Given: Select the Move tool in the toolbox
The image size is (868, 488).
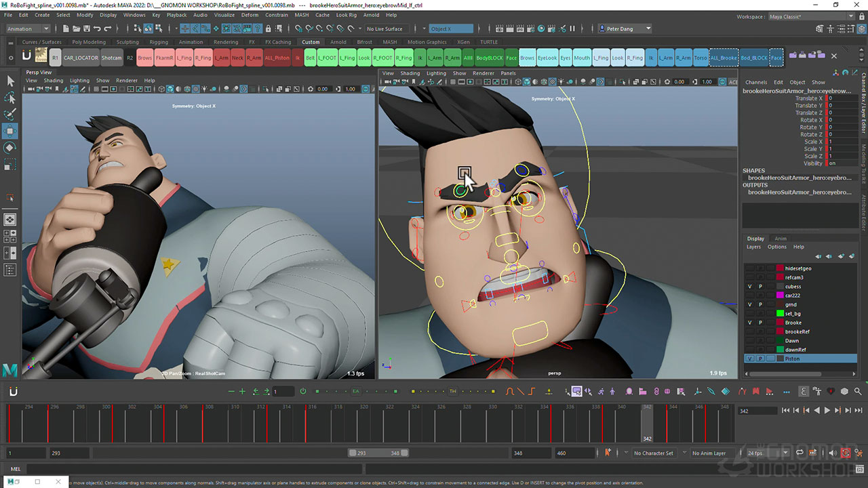Looking at the screenshot, I should click(x=10, y=131).
